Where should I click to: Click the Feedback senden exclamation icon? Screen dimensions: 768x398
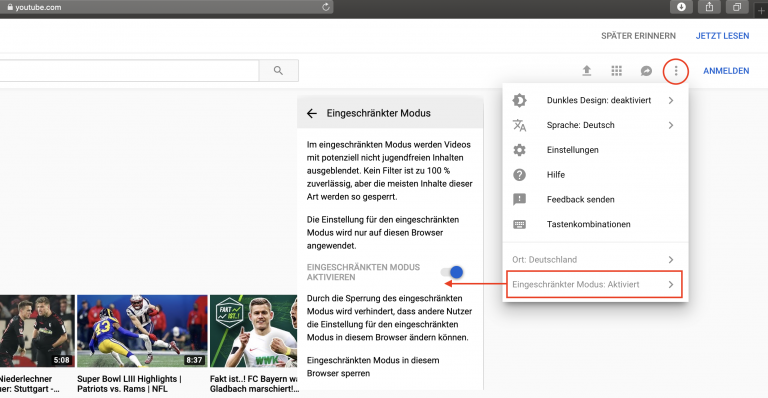(x=519, y=199)
